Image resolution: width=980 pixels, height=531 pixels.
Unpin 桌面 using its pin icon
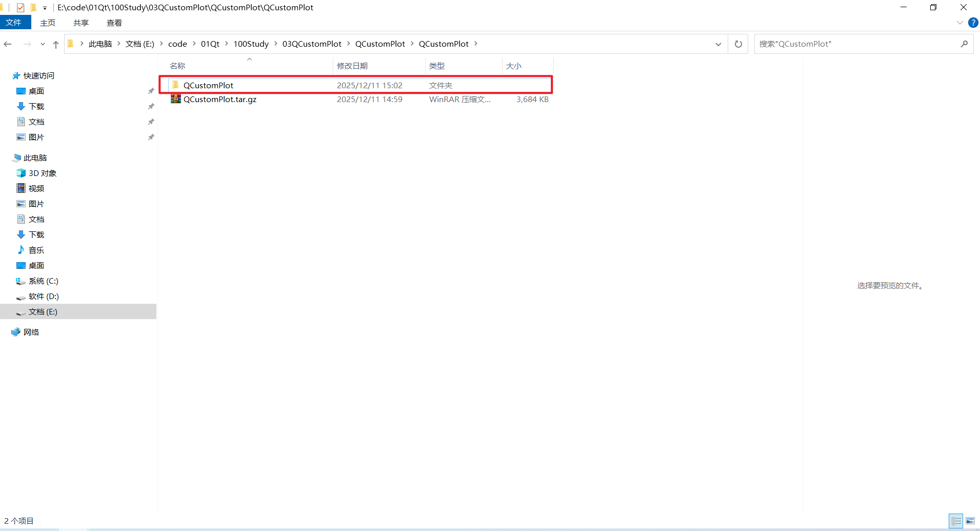151,91
